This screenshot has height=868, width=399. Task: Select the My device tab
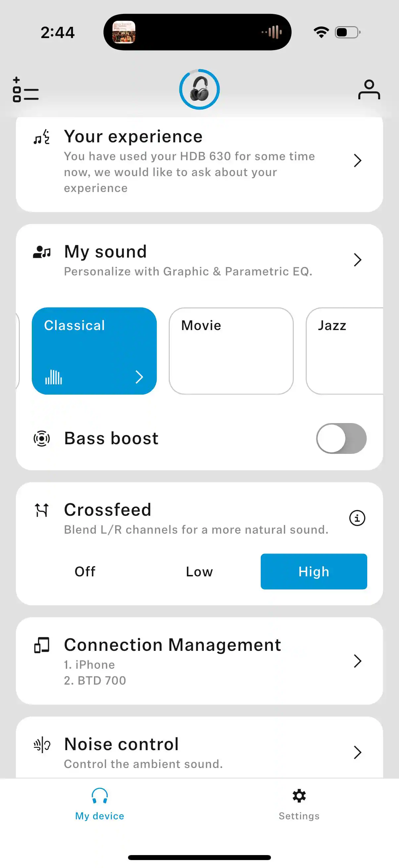(100, 804)
